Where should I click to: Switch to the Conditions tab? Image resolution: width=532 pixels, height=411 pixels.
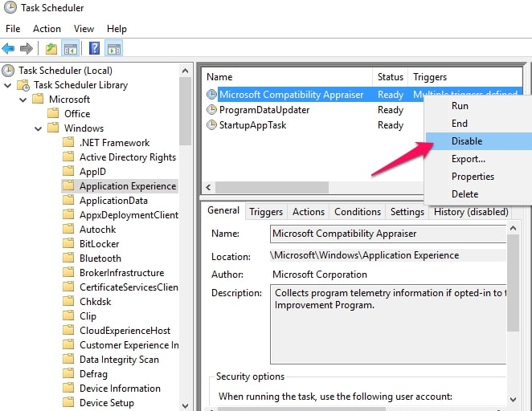[358, 212]
